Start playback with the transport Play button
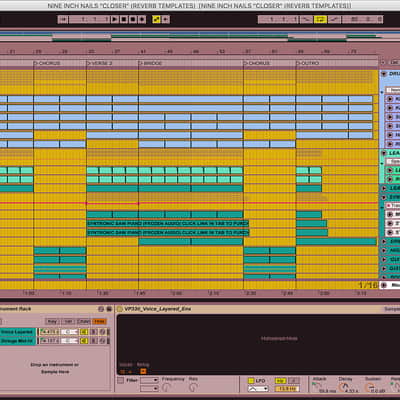The image size is (400, 400). click(x=114, y=19)
